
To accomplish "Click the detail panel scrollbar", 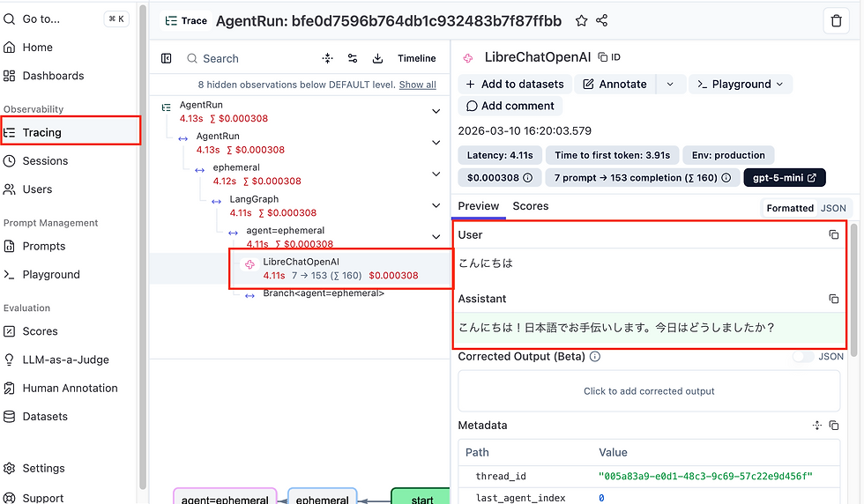I will pyautogui.click(x=854, y=290).
